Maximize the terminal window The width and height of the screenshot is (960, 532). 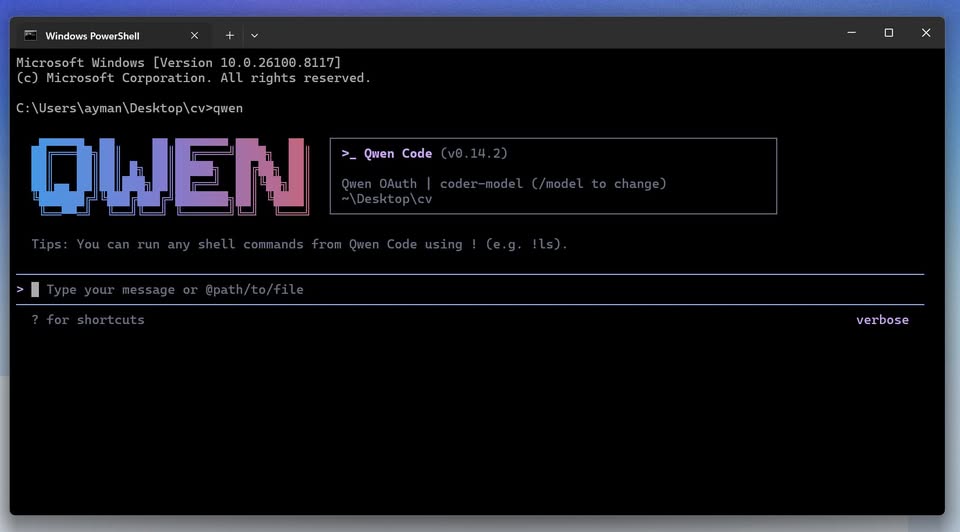point(888,33)
